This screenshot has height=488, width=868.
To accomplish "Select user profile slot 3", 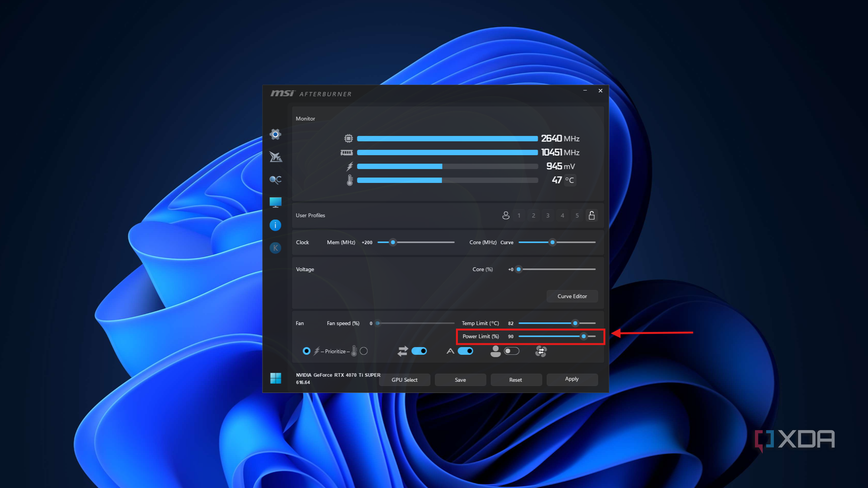I will click(548, 216).
